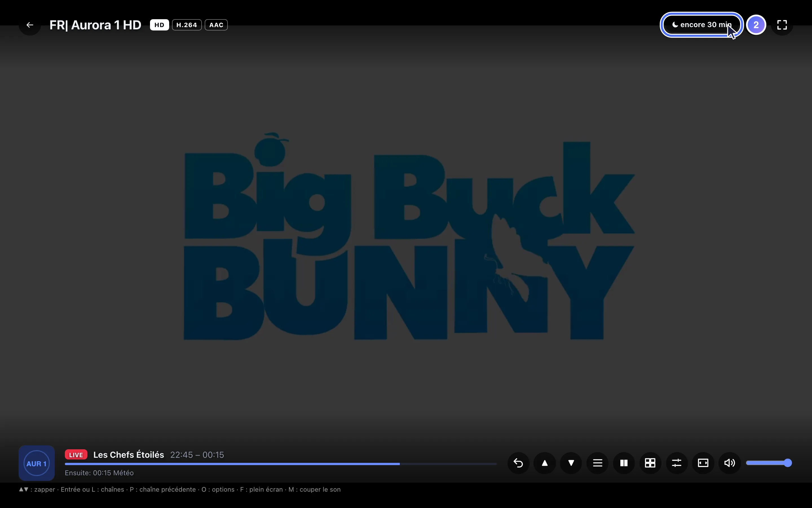This screenshot has width=812, height=508.
Task: Click the 'Ensuite: 00:15 Météo' text
Action: click(x=99, y=473)
